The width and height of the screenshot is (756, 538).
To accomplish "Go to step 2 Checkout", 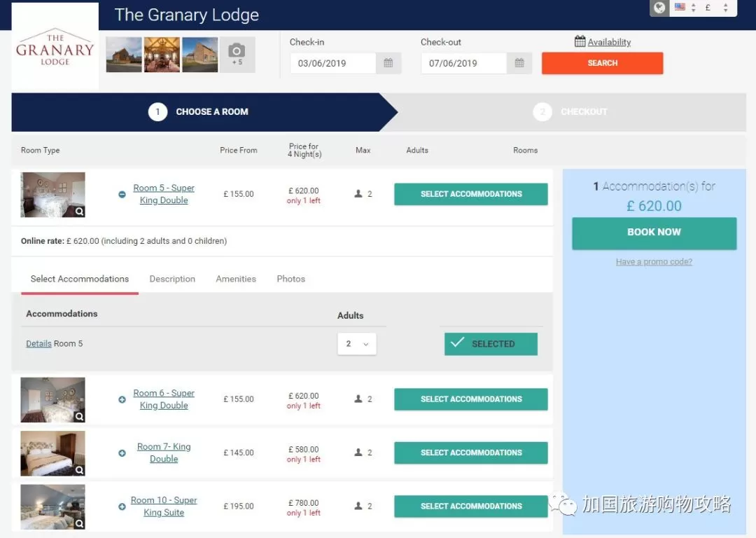I will click(570, 112).
